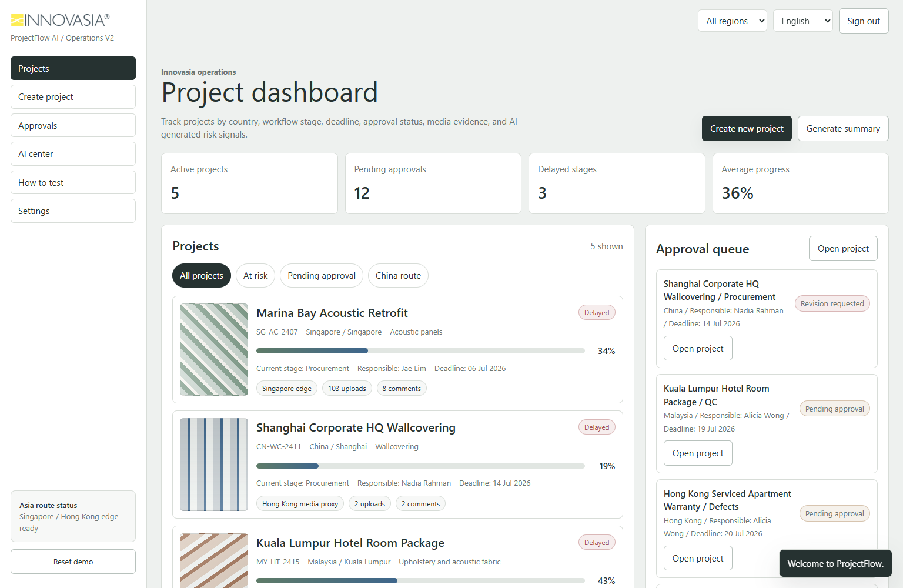Open project for Kuala Lumpur QC approval
Image resolution: width=903 pixels, height=588 pixels.
point(698,453)
